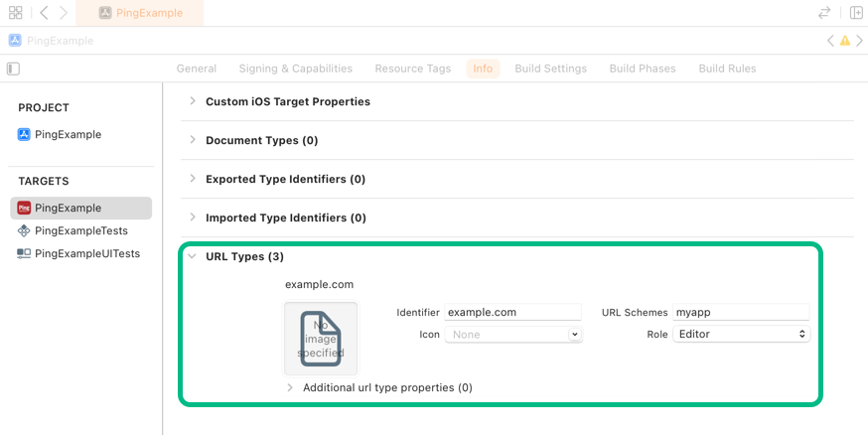Click the add editor split icon
Screen dimensions: 868x435
[x=855, y=13]
